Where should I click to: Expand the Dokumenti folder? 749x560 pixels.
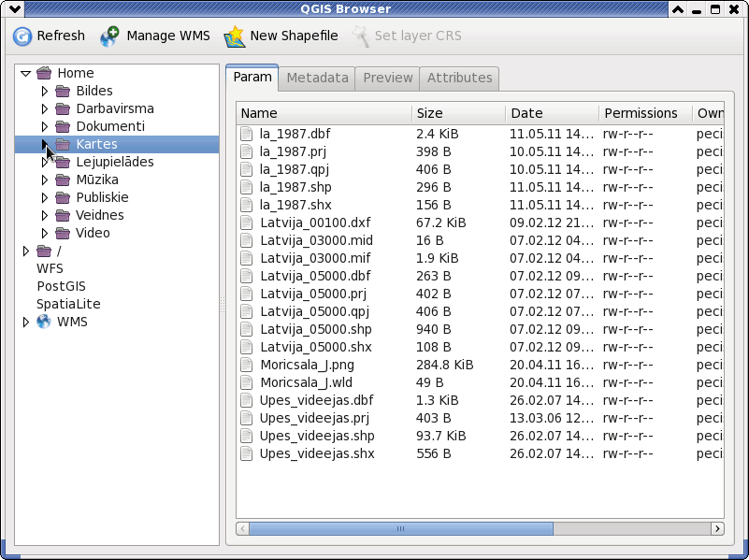[x=45, y=126]
